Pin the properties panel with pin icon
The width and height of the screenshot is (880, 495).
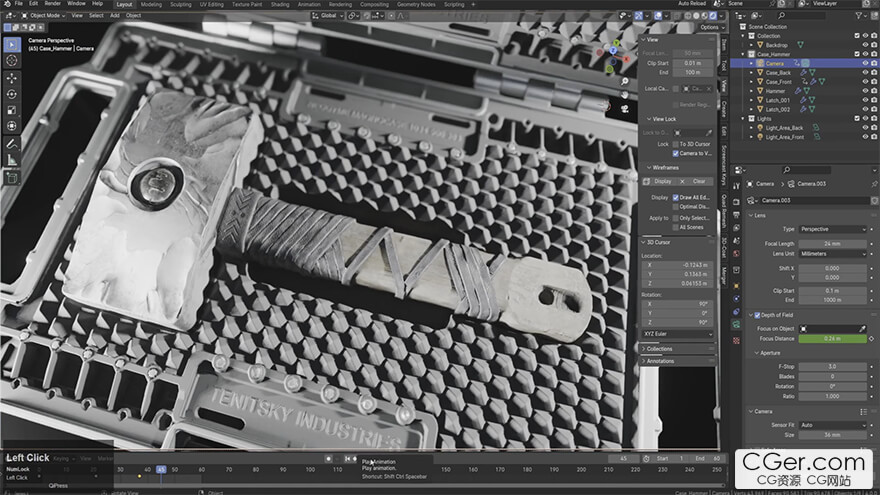(874, 184)
